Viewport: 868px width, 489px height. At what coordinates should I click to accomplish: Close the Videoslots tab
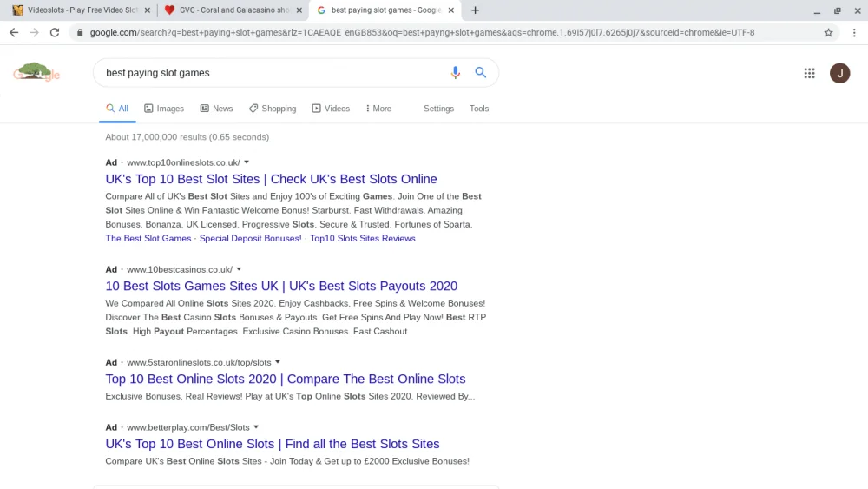(148, 10)
